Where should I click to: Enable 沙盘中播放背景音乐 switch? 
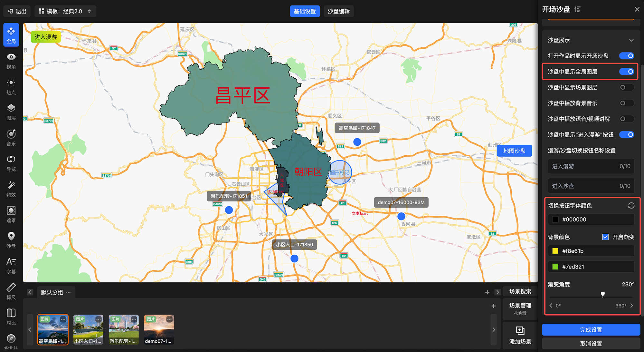point(626,103)
